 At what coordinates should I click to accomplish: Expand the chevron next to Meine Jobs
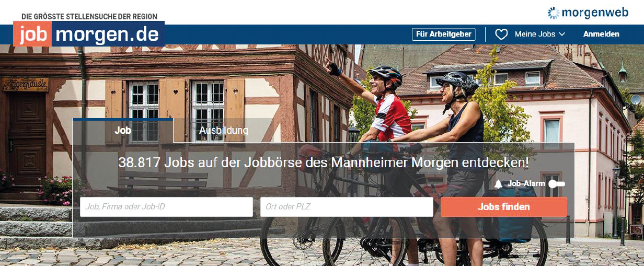[x=562, y=34]
